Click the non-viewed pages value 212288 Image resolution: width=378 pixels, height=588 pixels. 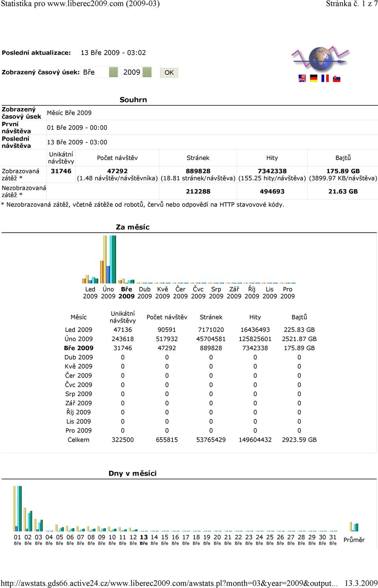point(198,192)
